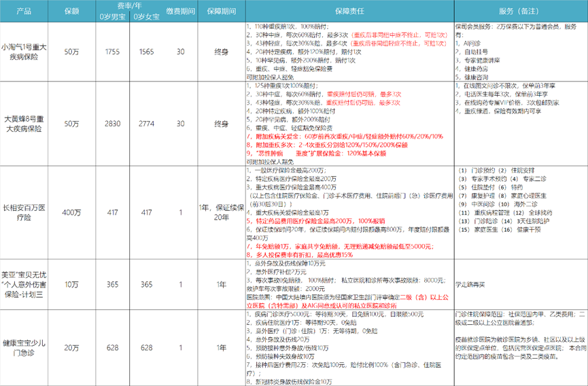Click "终身" in the 大黄蜂8号 row
Image resolution: width=588 pixels, height=386 pixels.
point(222,124)
